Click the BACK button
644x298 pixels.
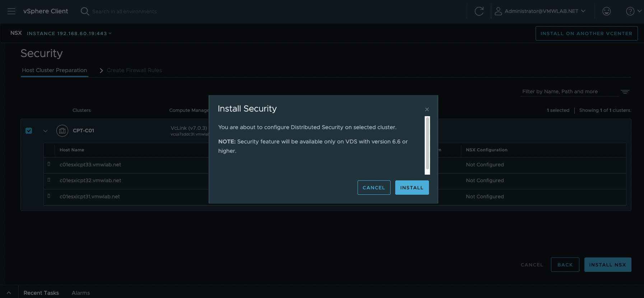(565, 265)
